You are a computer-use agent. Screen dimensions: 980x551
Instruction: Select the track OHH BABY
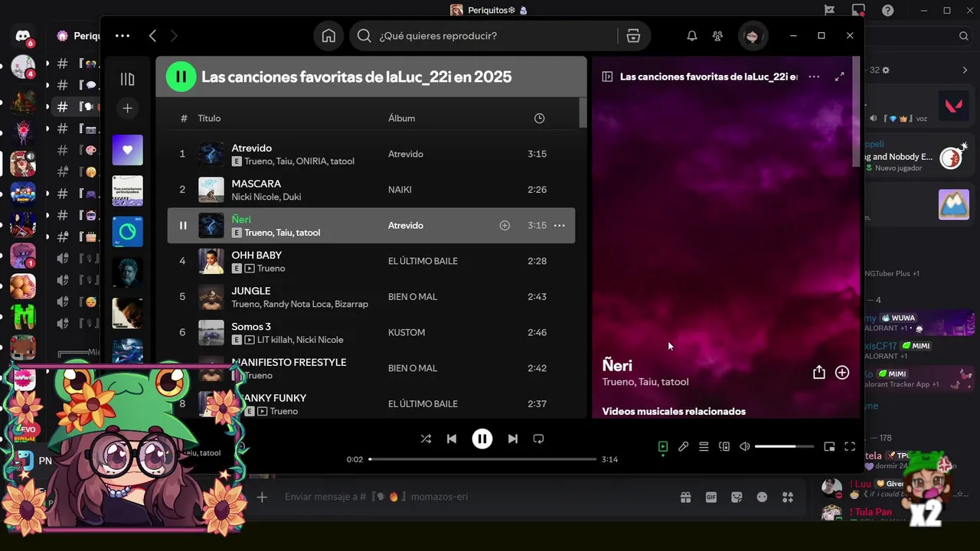click(371, 261)
